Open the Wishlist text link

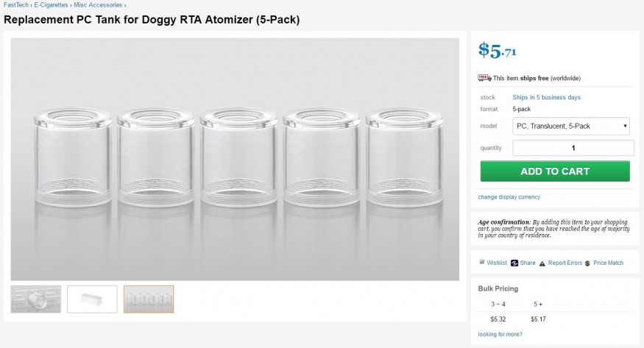(497, 263)
